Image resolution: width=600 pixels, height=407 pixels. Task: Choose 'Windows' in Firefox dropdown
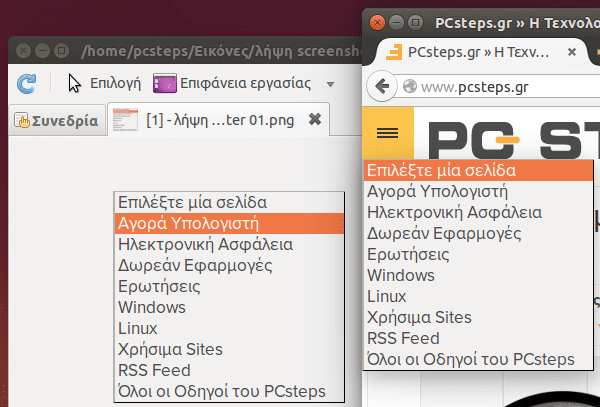[x=478, y=275]
